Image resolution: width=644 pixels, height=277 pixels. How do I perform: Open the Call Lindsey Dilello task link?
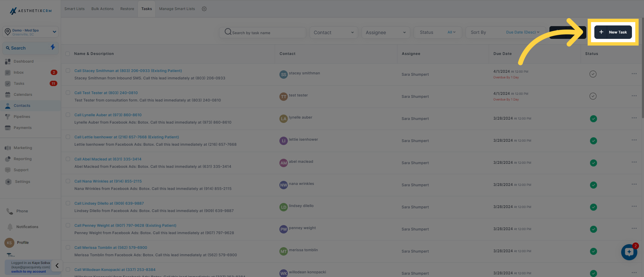[109, 203]
